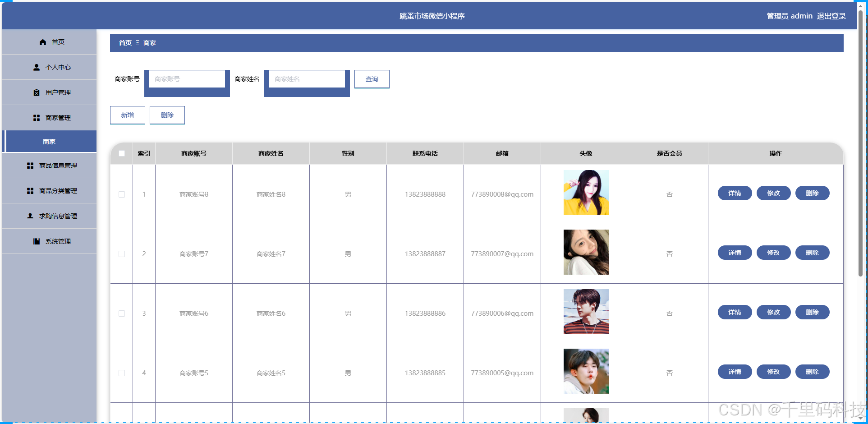The height and width of the screenshot is (424, 868).
Task: Open 详情 for 商家账号6
Action: 735,312
